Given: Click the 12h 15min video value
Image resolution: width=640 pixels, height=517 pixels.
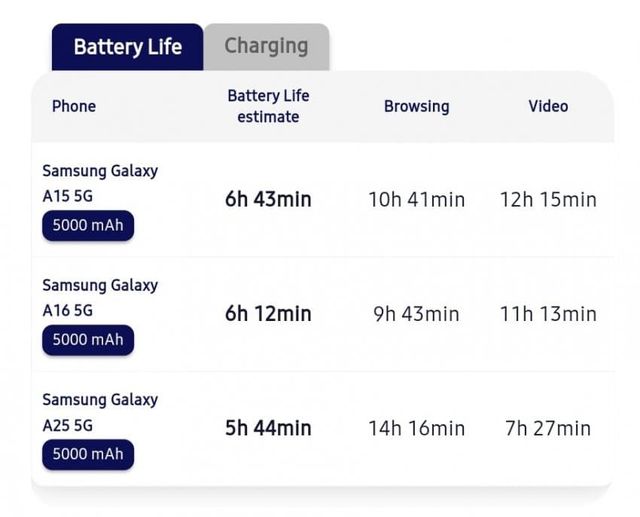Looking at the screenshot, I should pyautogui.click(x=548, y=200).
